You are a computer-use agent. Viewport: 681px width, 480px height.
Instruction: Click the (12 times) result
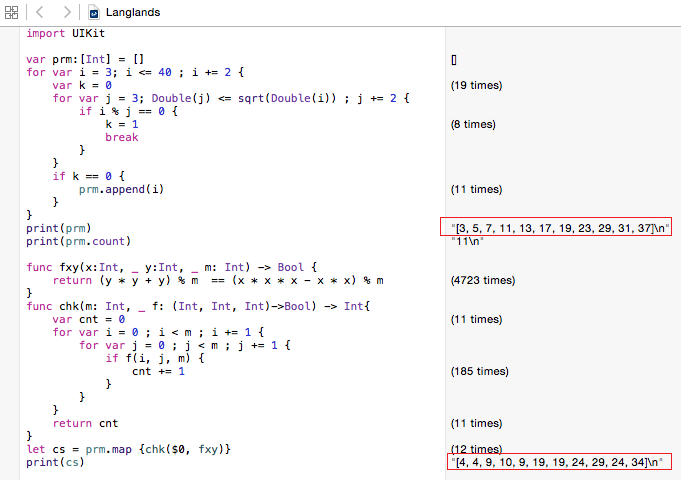click(x=476, y=450)
